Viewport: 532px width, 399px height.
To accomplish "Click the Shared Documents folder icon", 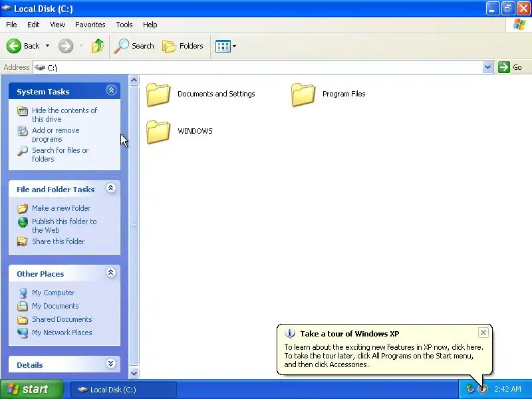I will click(23, 320).
